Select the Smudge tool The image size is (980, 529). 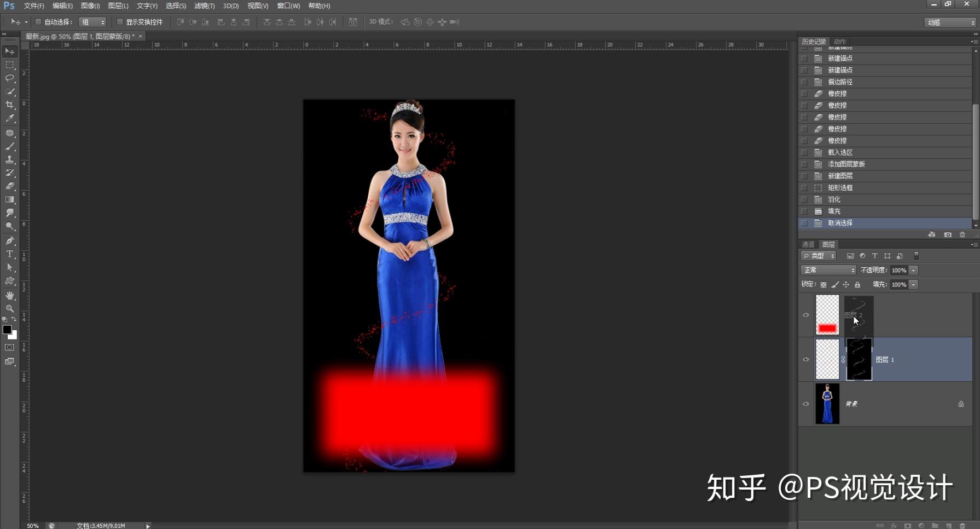(10, 212)
